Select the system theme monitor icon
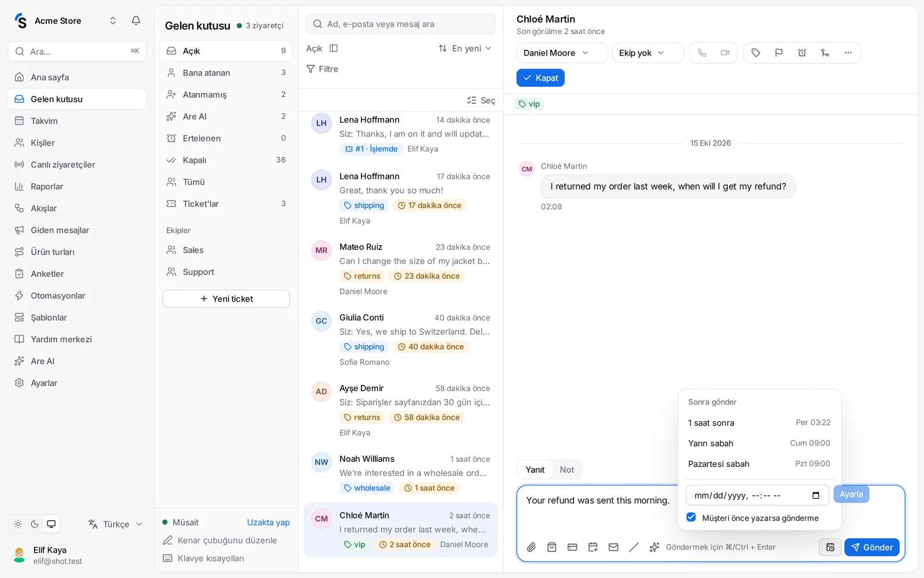Viewport: 924px width, 578px height. click(51, 524)
